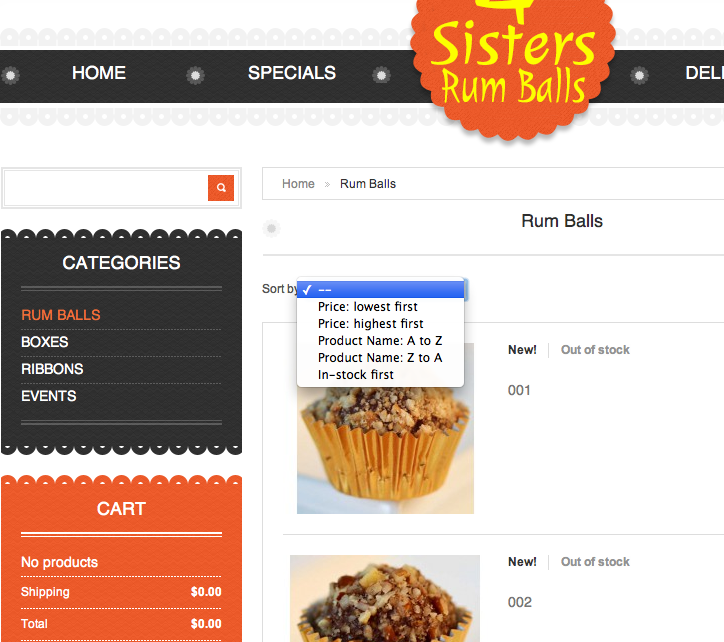
Task: Select EVENTS category
Action: click(49, 396)
